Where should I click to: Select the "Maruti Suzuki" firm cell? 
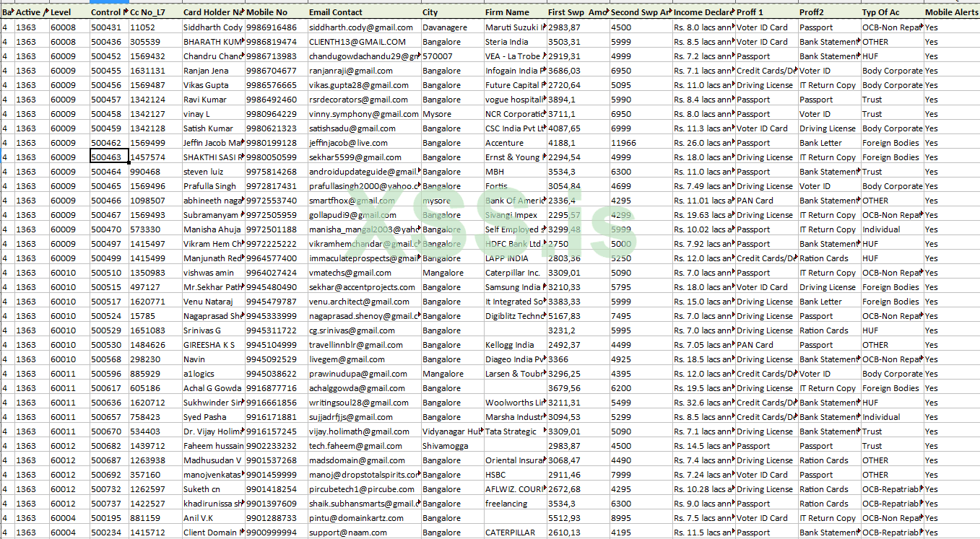coord(515,27)
